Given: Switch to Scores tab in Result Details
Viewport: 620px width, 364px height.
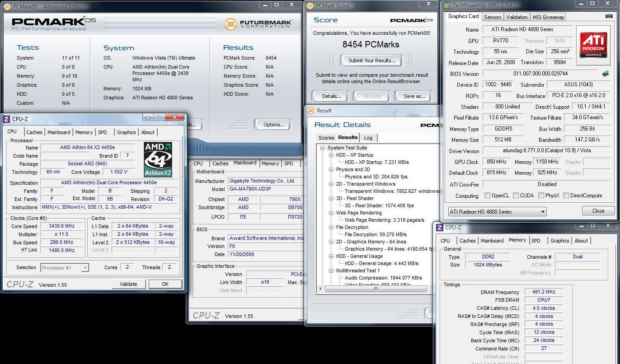Looking at the screenshot, I should point(326,138).
